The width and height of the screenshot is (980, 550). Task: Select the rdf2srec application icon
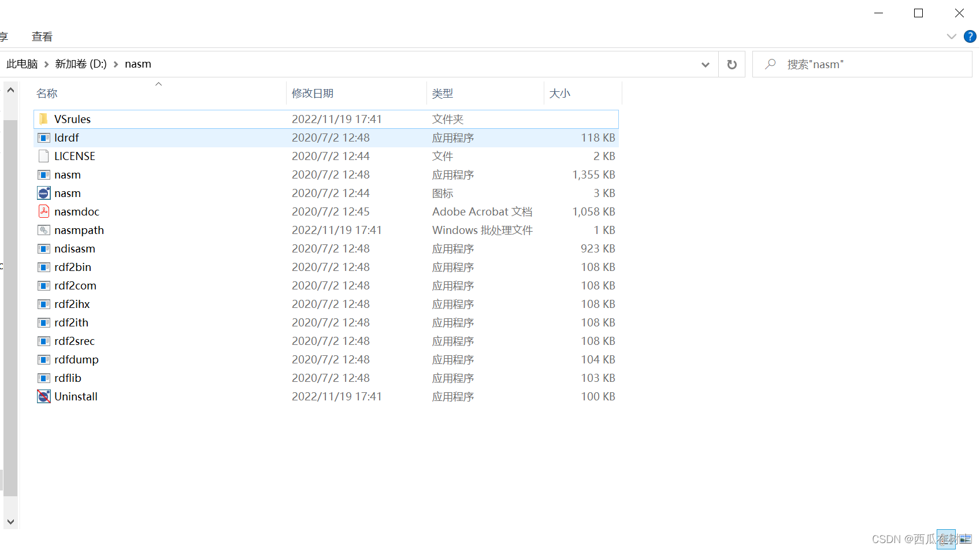tap(44, 341)
